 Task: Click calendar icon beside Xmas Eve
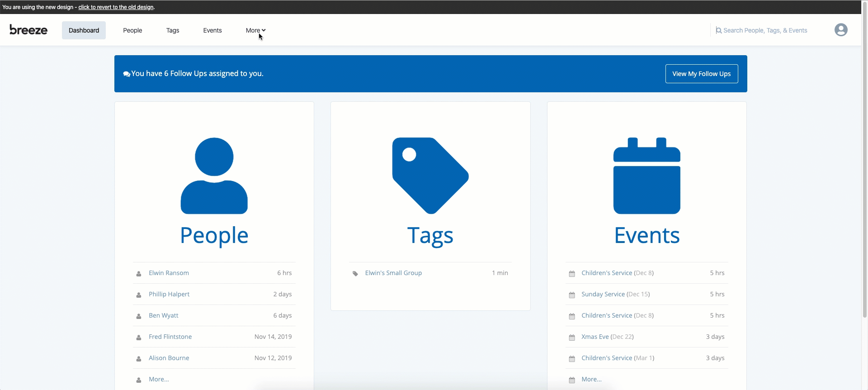(x=572, y=338)
